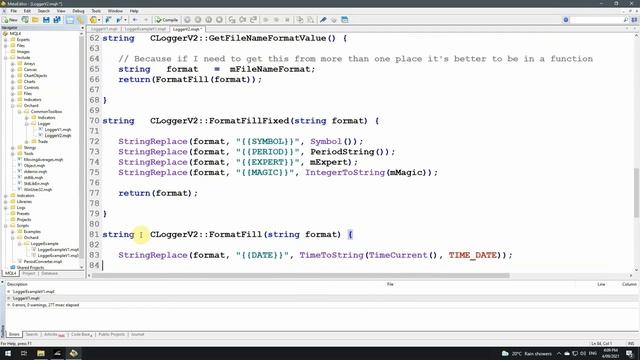Viewport: 640px width, 360px height.
Task: Open the Search menu
Action: point(44,11)
